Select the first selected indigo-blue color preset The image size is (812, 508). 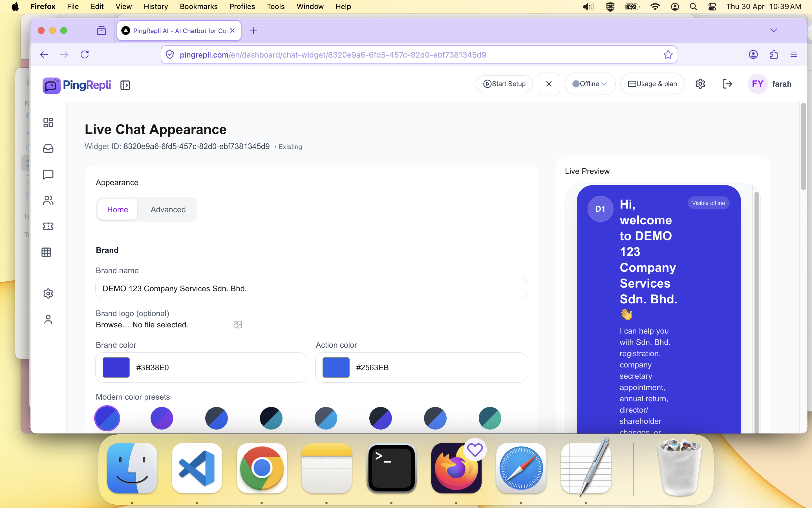pyautogui.click(x=107, y=418)
